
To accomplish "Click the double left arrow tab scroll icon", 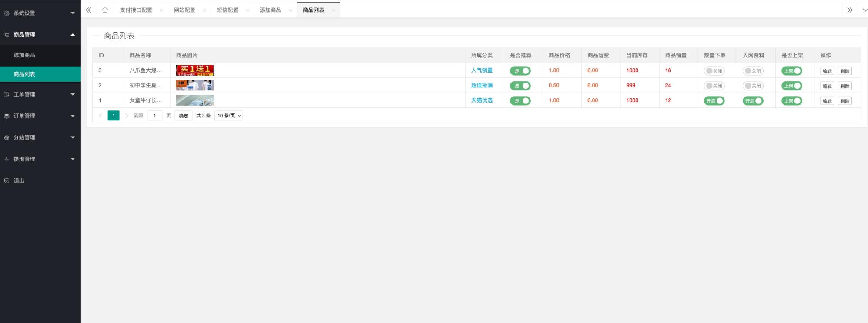I will tap(88, 10).
